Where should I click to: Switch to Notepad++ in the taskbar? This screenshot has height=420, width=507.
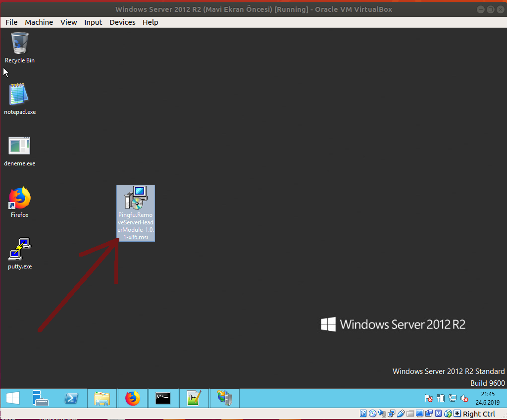tap(194, 398)
